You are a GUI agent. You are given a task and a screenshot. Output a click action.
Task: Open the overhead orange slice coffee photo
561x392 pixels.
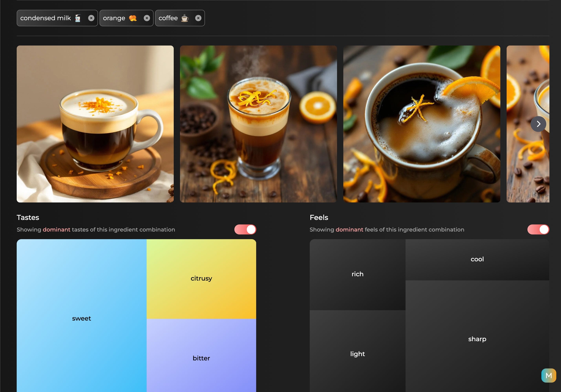coord(421,124)
